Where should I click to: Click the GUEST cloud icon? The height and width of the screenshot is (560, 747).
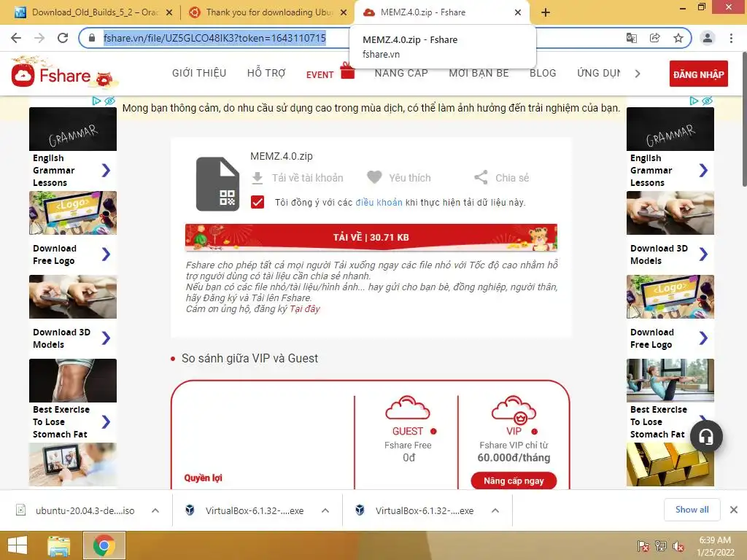(x=407, y=408)
